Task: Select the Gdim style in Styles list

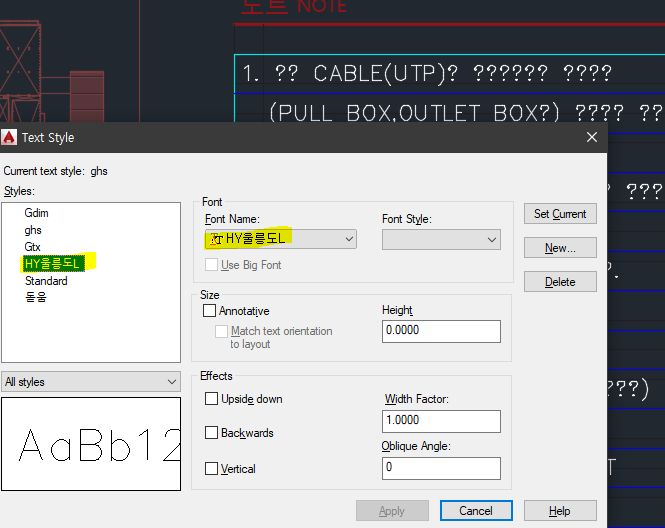Action: pos(36,213)
